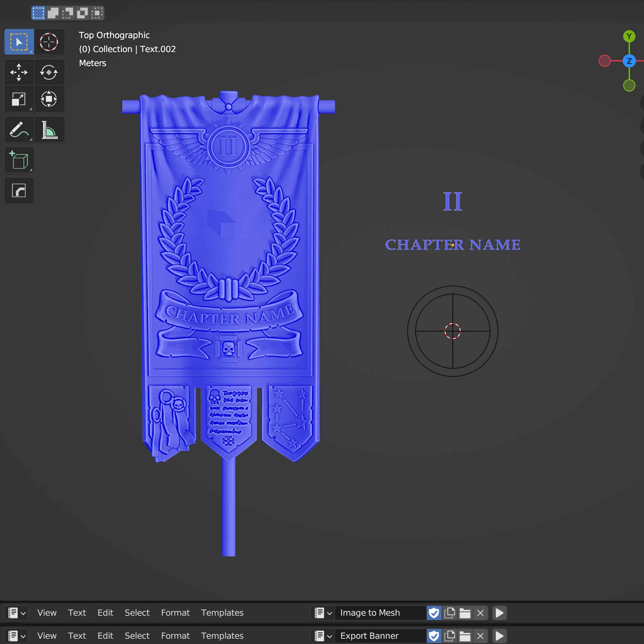Unlink the Export Banner text with X
This screenshot has width=644, height=644.
[480, 636]
